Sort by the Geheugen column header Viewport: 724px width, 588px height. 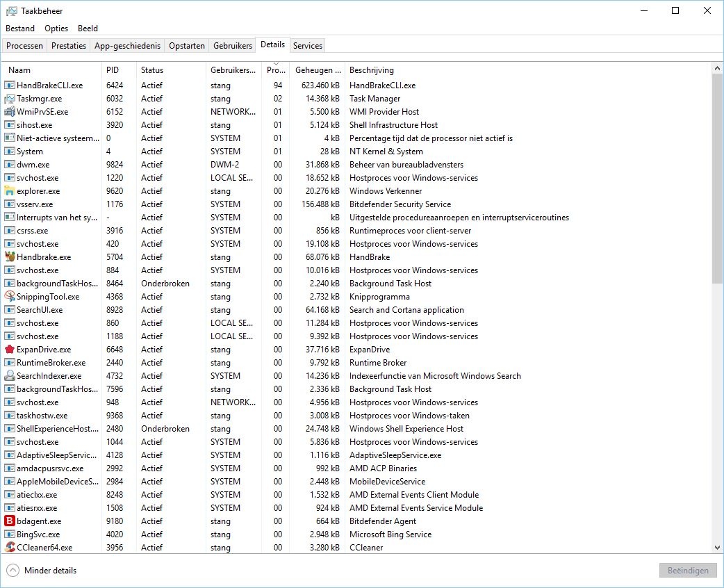point(318,70)
